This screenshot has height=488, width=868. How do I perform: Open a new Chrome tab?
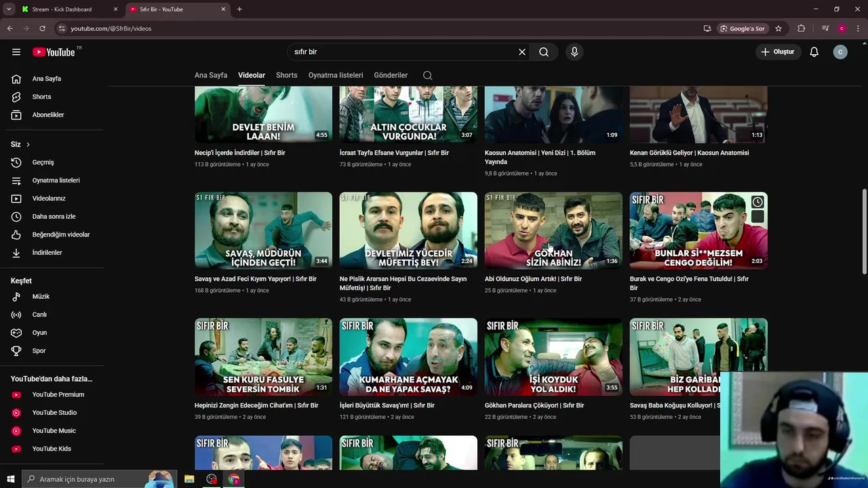pyautogui.click(x=239, y=9)
